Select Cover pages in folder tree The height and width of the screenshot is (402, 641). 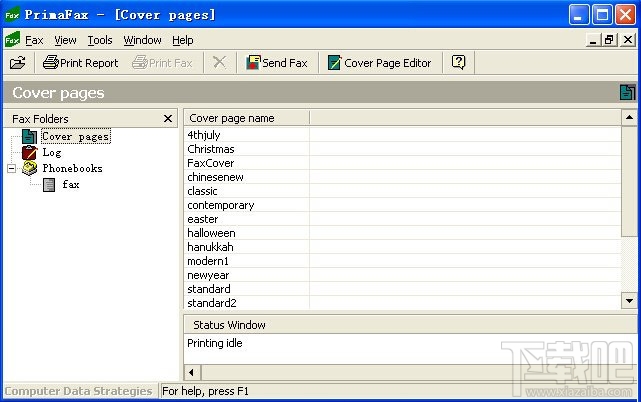[76, 137]
